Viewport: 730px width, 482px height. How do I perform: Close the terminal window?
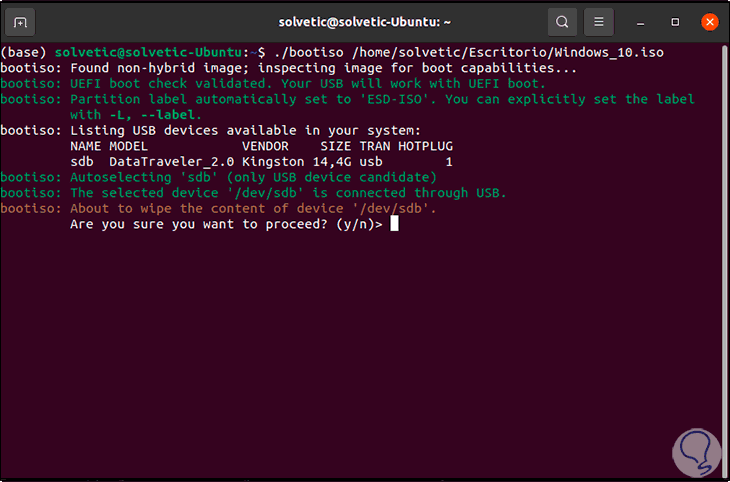coord(709,21)
